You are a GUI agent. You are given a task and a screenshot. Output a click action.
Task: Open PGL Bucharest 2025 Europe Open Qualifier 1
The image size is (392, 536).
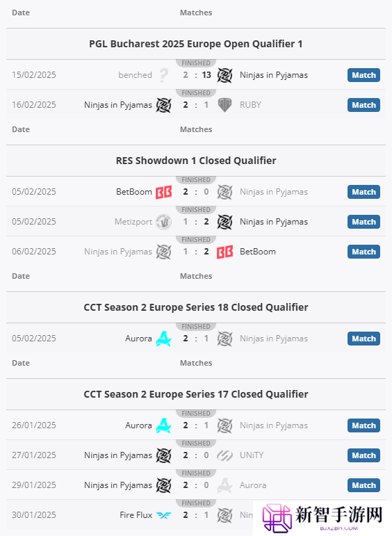pos(196,44)
